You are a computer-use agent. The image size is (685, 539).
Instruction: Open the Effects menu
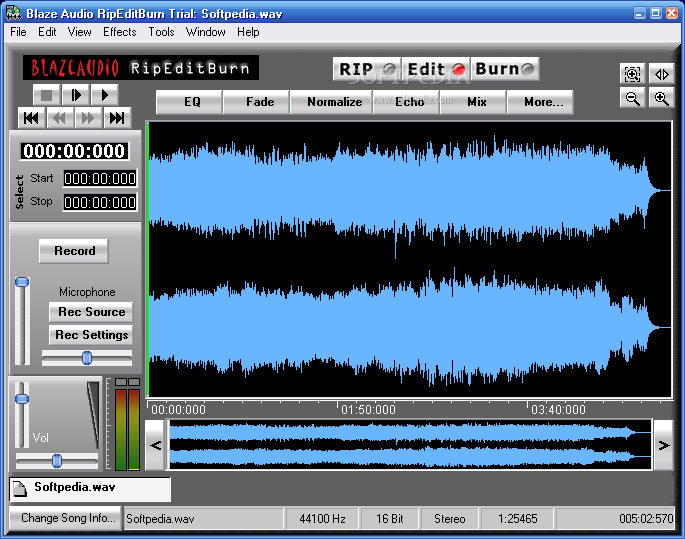tap(120, 32)
